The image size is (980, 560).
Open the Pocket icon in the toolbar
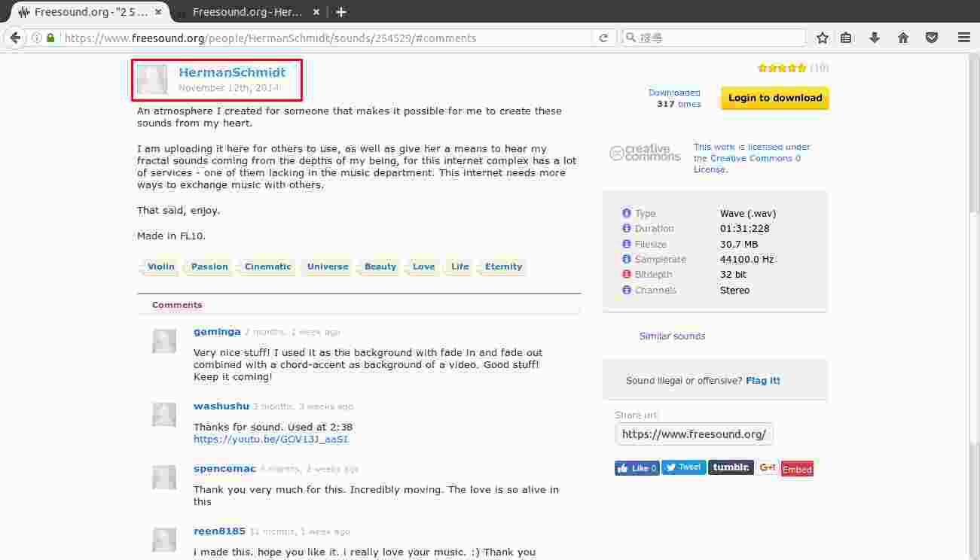pos(932,38)
